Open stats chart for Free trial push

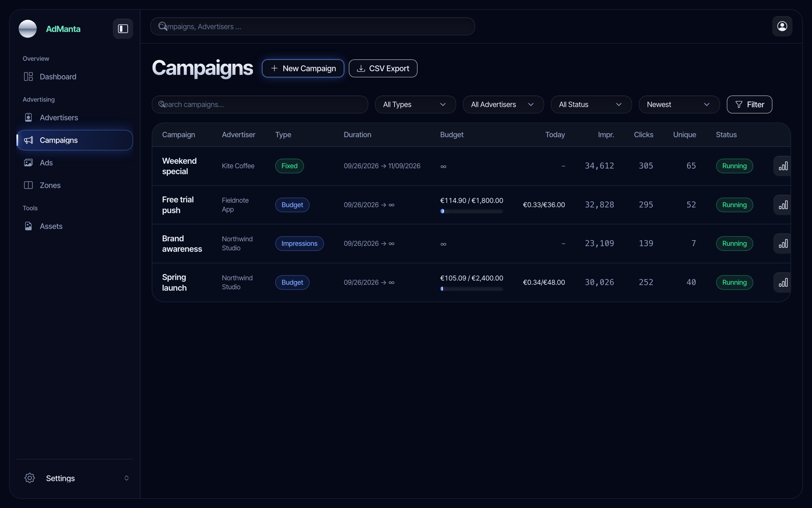[783, 205]
